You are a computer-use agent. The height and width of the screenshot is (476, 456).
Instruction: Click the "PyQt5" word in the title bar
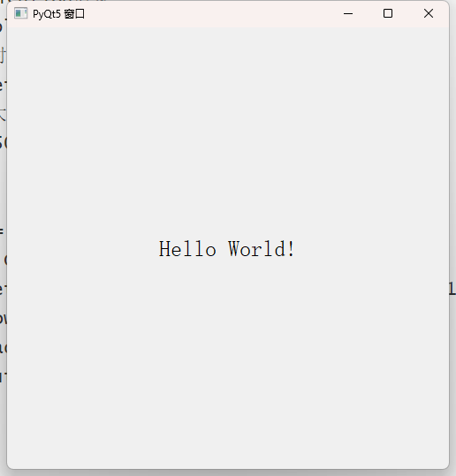[x=47, y=14]
